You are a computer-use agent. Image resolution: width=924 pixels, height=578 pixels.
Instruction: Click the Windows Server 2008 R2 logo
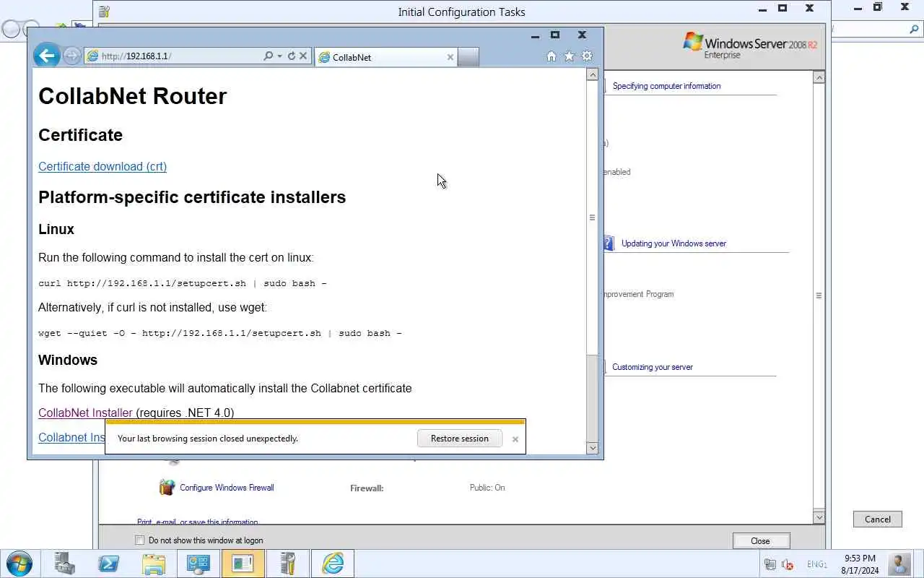(x=750, y=45)
